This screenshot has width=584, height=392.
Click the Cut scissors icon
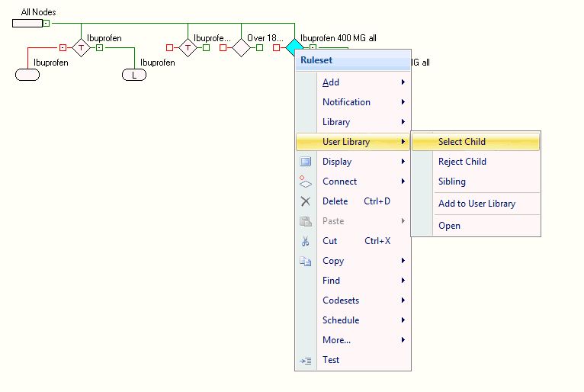tap(306, 241)
